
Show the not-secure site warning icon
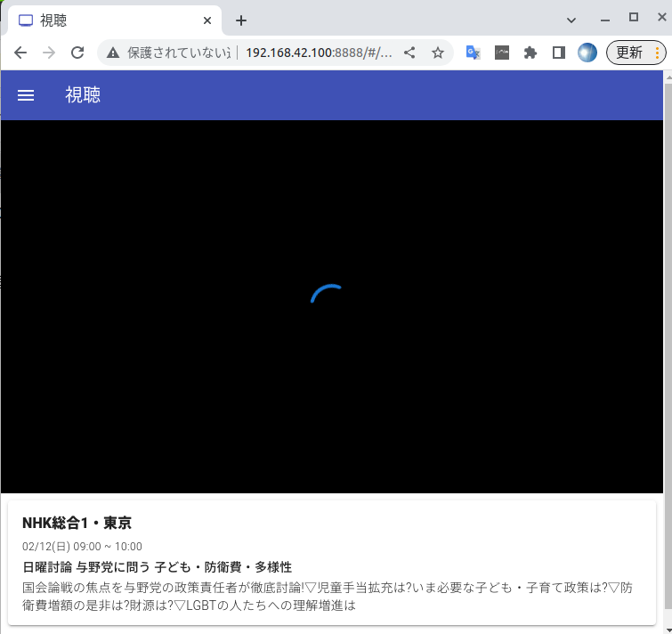click(113, 53)
